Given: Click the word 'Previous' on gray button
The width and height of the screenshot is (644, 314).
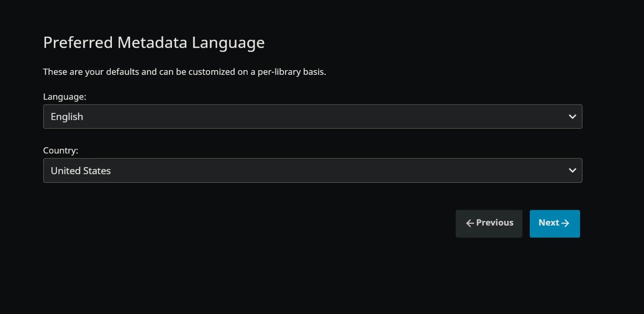Looking at the screenshot, I should click(495, 223).
